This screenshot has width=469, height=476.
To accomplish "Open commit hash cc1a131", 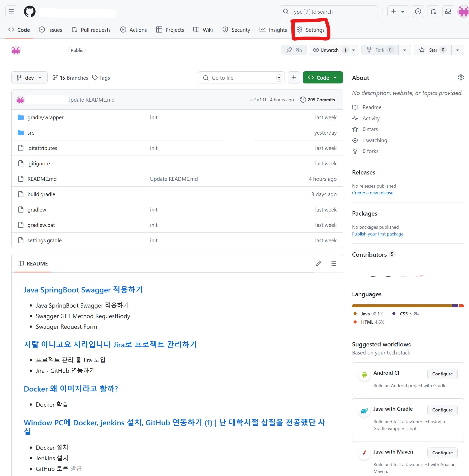I will 258,100.
